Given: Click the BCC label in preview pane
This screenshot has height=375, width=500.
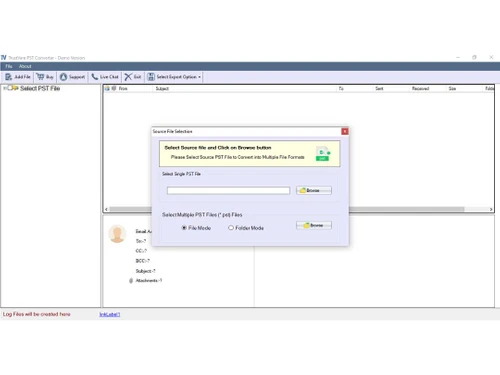Looking at the screenshot, I should click(x=142, y=261).
